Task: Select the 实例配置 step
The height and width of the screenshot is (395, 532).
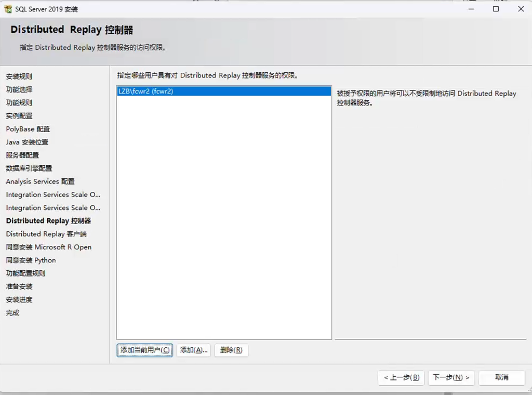Action: [x=19, y=116]
